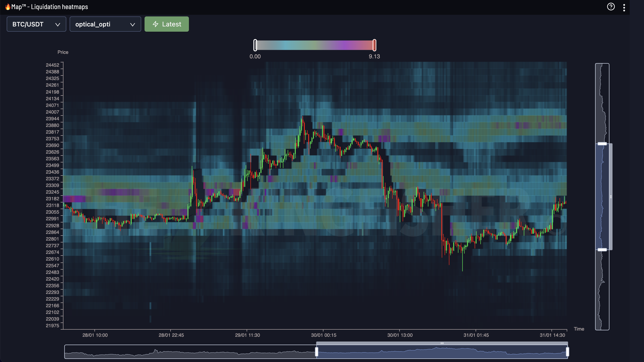Click the side drag grip of price range window
Screen dimensions: 644x362
611,197
